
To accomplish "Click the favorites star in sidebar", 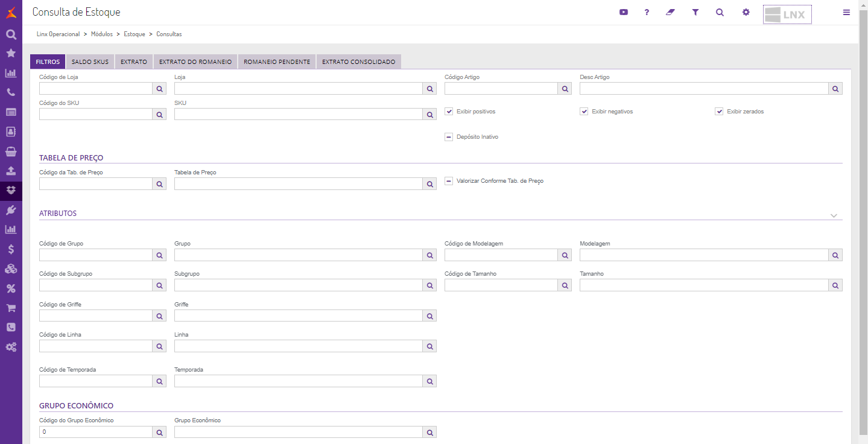I will click(11, 53).
